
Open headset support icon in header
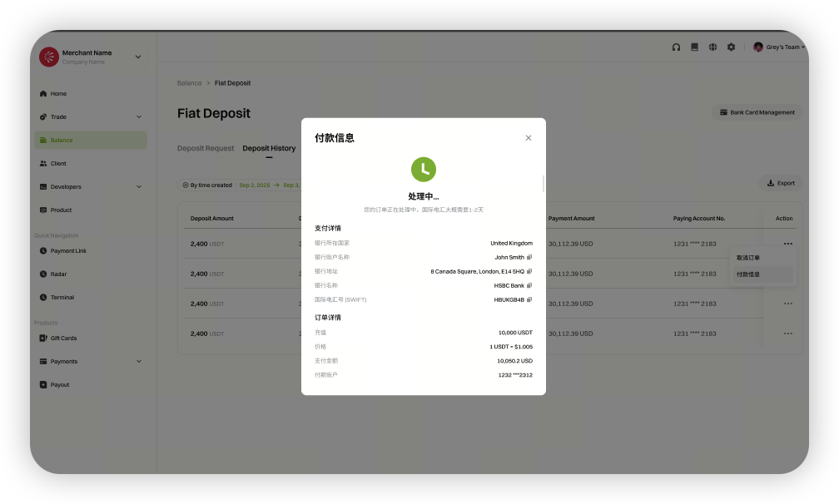coord(676,47)
